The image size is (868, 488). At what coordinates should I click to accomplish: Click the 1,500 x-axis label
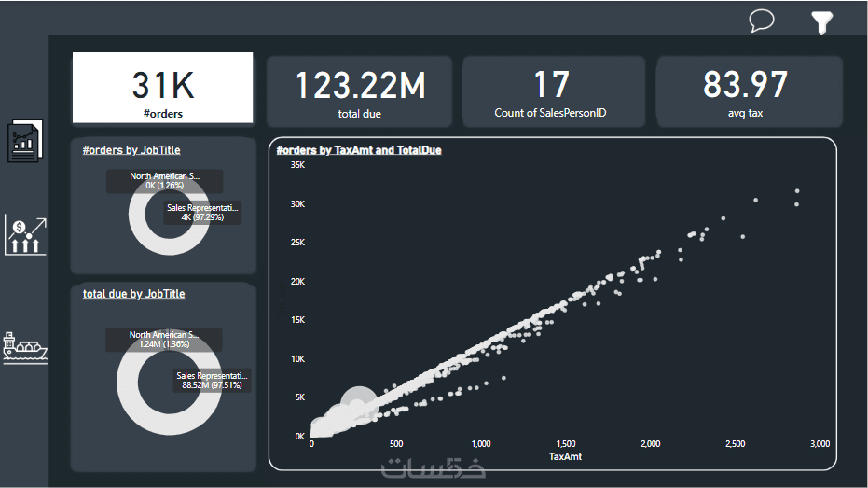click(566, 444)
